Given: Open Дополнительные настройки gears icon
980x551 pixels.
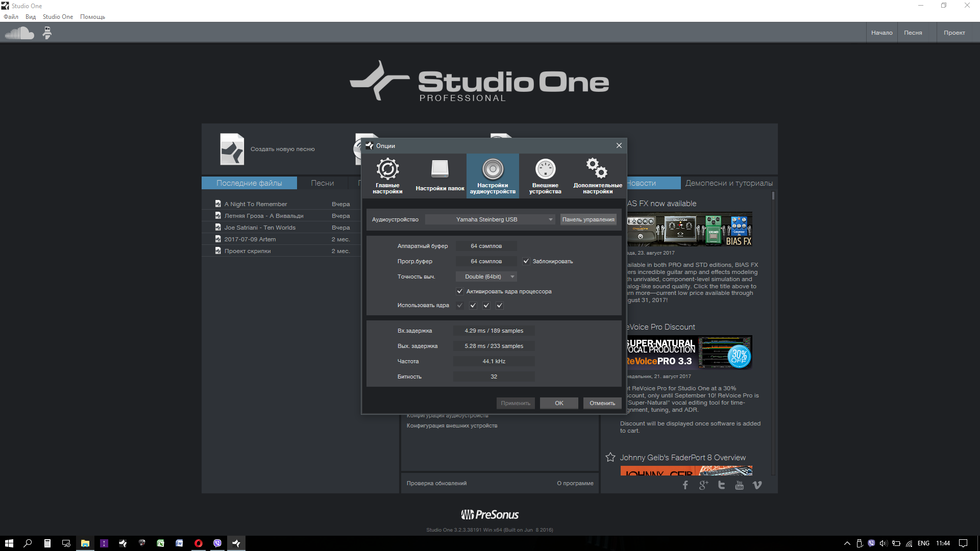Looking at the screenshot, I should tap(597, 168).
